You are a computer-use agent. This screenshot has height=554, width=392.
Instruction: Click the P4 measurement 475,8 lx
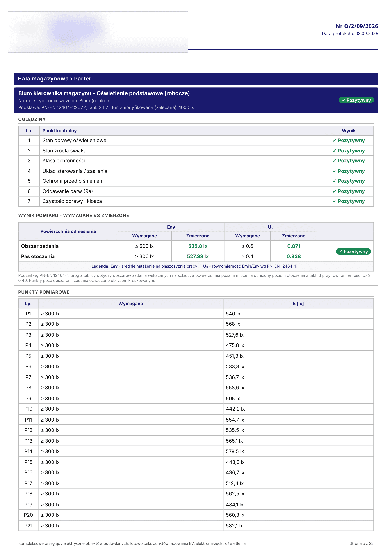(x=235, y=345)
